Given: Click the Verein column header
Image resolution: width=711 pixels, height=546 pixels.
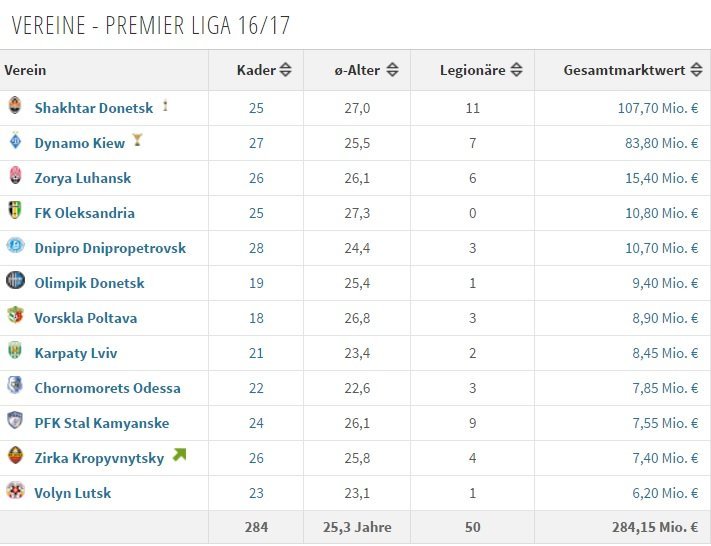Looking at the screenshot, I should tap(26, 70).
